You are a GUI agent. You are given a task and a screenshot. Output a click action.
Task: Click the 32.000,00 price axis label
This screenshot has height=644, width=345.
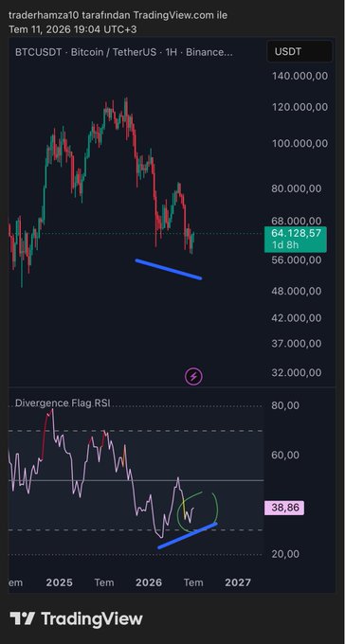coord(296,372)
